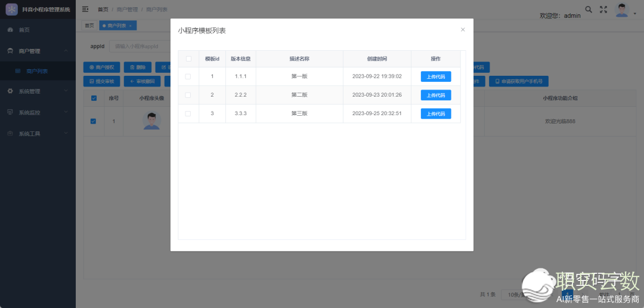Click the 描述名称 column header
Viewport: 644px width, 308px height.
299,59
